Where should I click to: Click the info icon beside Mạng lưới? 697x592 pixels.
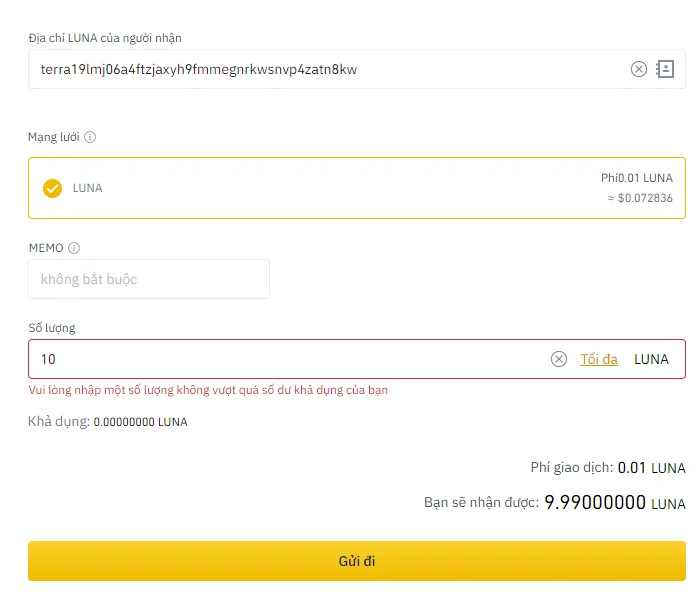pyautogui.click(x=90, y=137)
